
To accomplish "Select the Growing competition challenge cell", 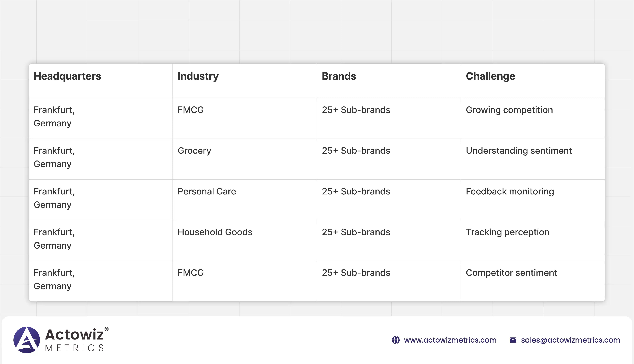I will tap(509, 110).
